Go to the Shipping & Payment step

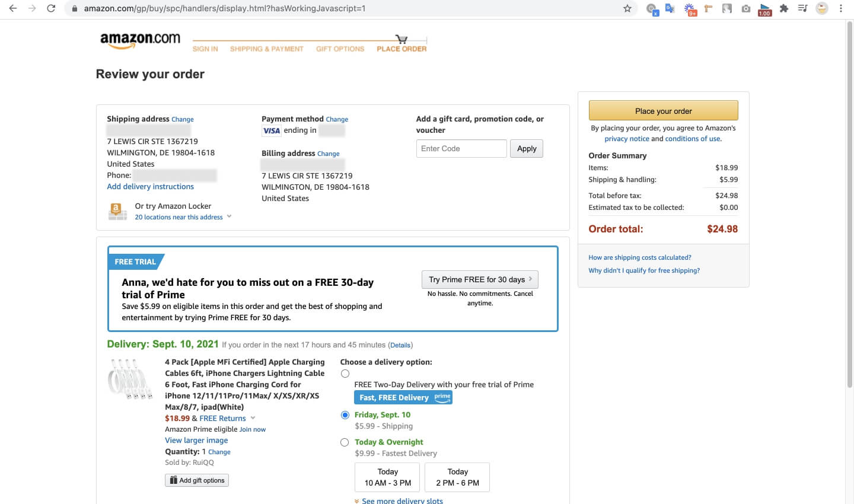tap(266, 49)
